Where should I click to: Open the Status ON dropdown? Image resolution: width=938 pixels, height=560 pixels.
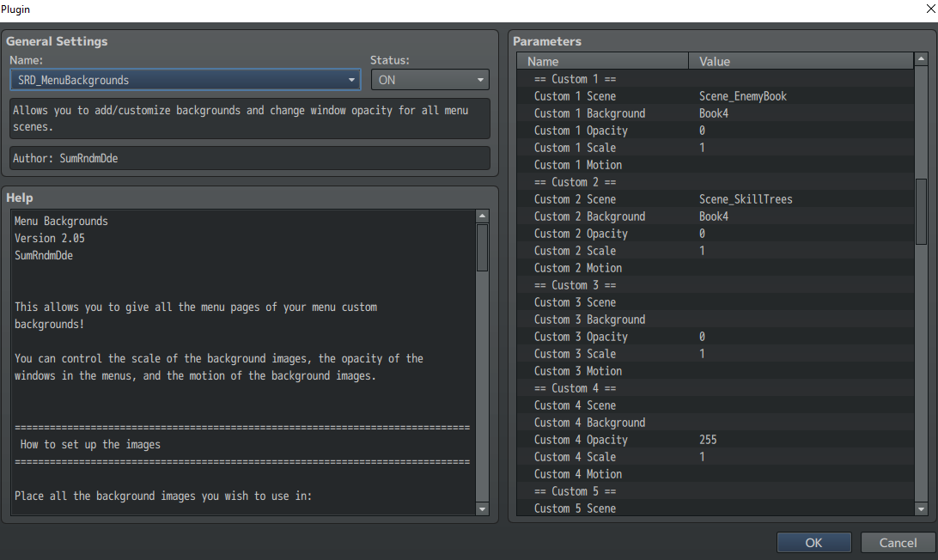(430, 80)
